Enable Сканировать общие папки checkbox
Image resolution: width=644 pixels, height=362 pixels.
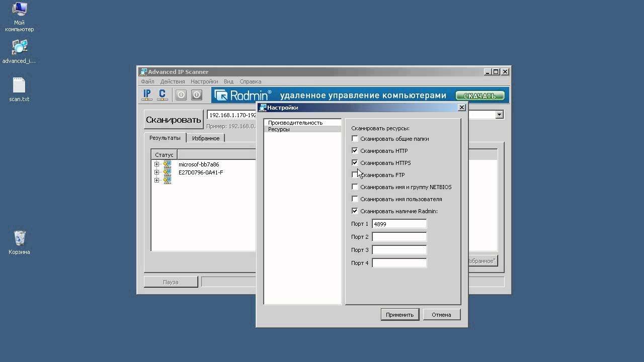(x=355, y=139)
